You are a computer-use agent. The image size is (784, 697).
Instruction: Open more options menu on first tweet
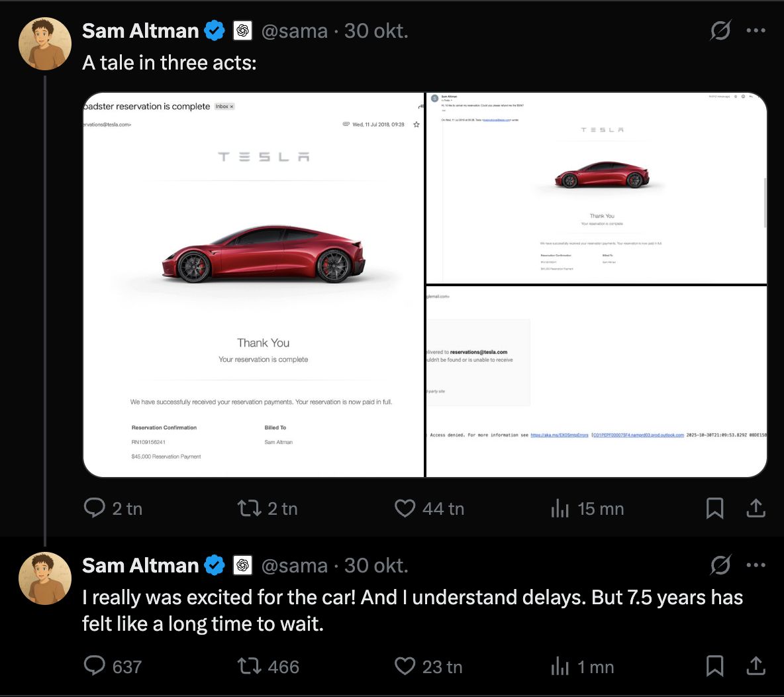point(756,30)
